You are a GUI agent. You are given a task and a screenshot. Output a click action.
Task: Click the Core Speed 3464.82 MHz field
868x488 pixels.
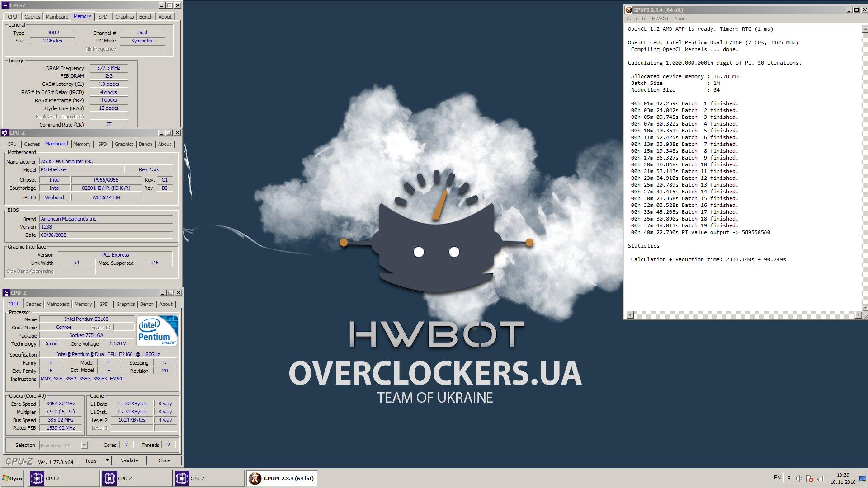click(x=61, y=404)
